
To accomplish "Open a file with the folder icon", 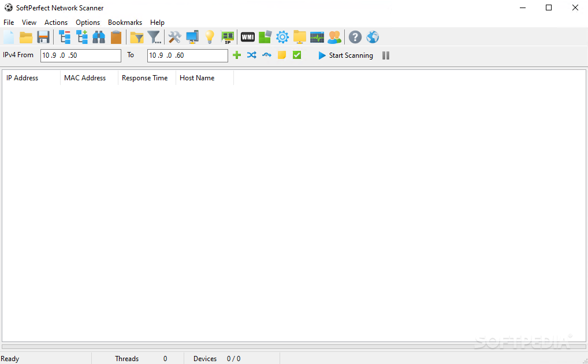I will 26,37.
